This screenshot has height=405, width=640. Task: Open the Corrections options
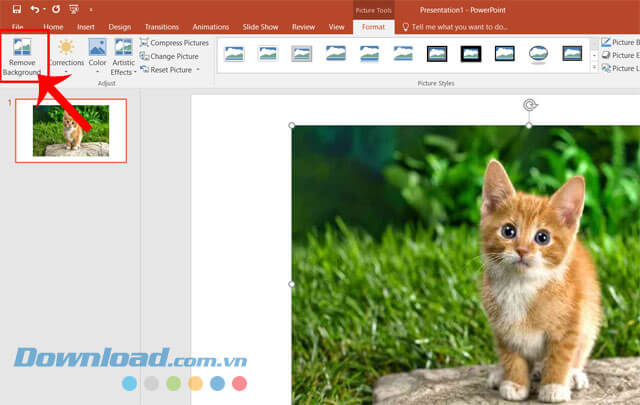coord(66,56)
